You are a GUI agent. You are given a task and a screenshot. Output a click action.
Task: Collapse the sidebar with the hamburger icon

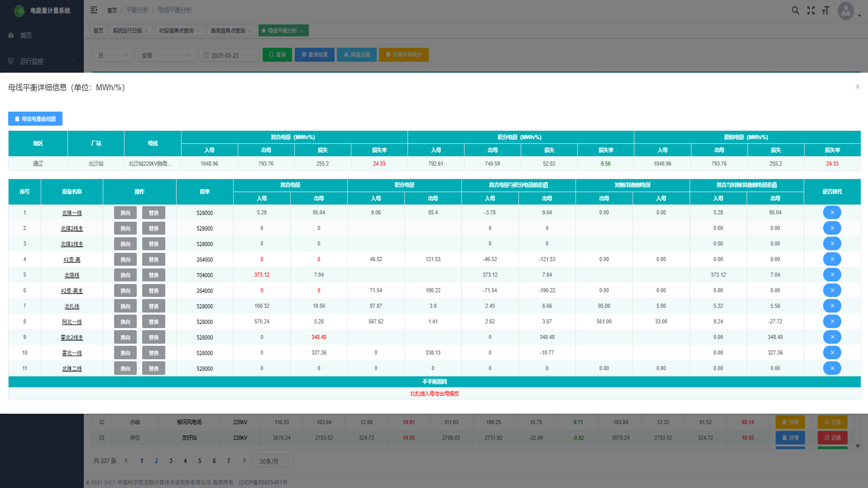[x=94, y=10]
